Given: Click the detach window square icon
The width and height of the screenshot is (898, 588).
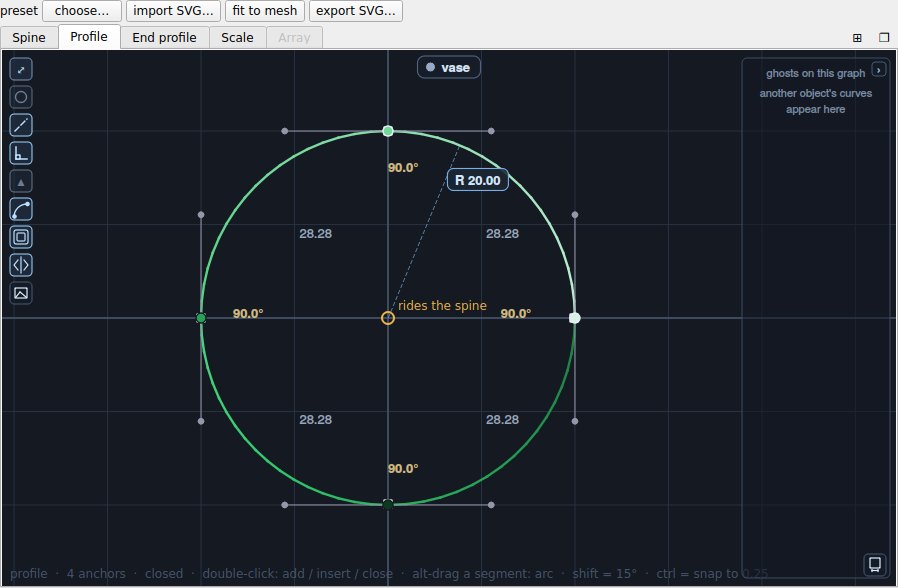Looking at the screenshot, I should coord(884,37).
